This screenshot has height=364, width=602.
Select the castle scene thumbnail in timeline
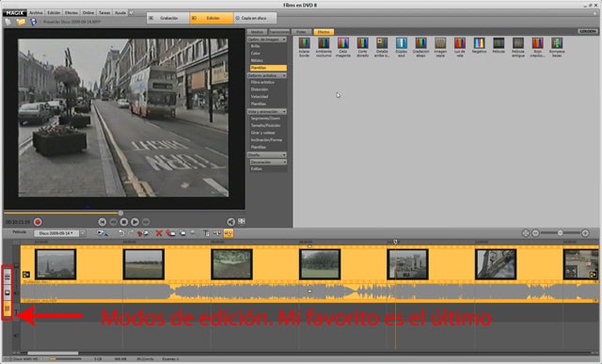coord(407,264)
